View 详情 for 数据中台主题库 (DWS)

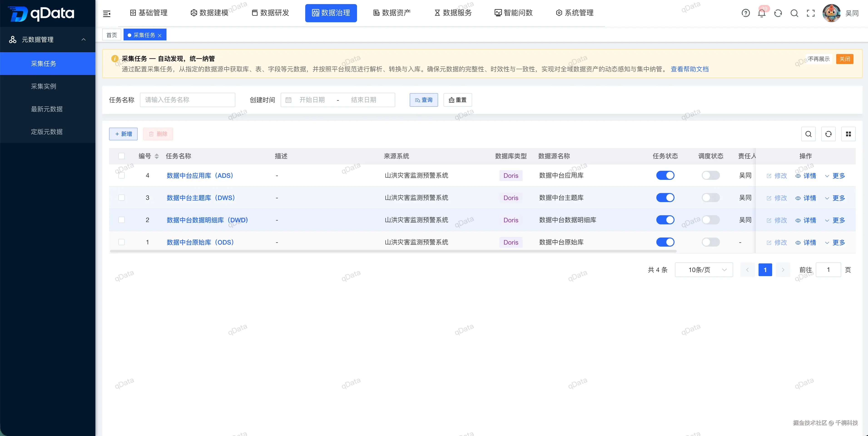(x=806, y=198)
